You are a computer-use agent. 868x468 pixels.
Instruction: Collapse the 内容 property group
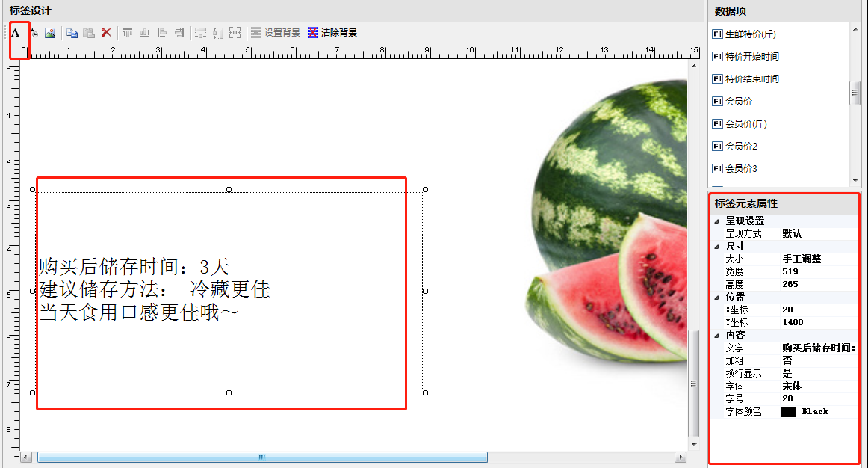[717, 335]
